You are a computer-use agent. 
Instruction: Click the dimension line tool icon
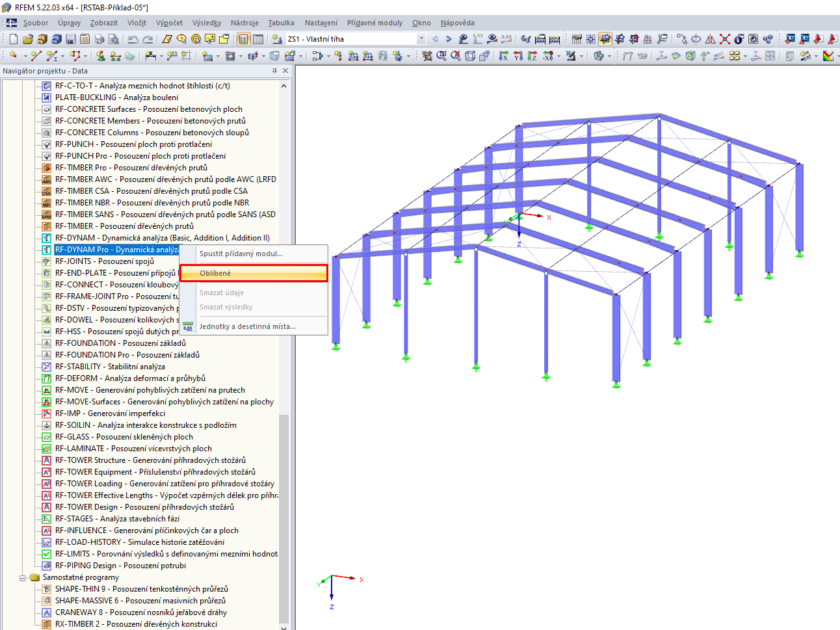tap(150, 56)
